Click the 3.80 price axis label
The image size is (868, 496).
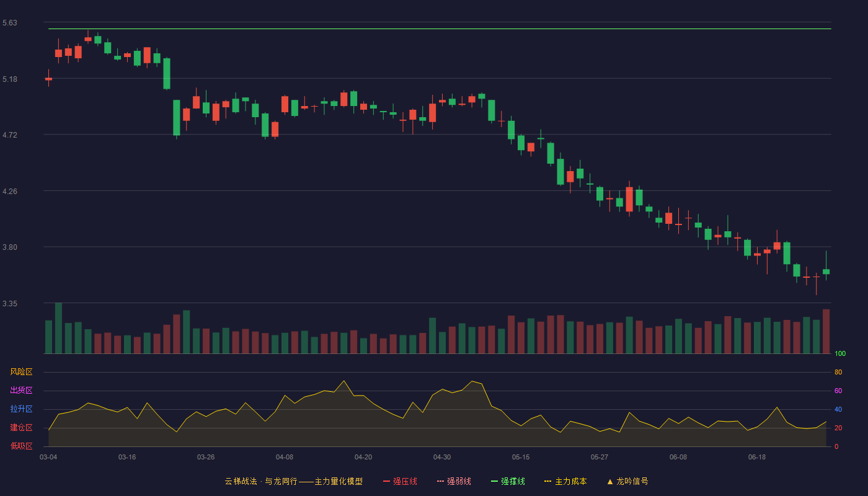pos(10,247)
